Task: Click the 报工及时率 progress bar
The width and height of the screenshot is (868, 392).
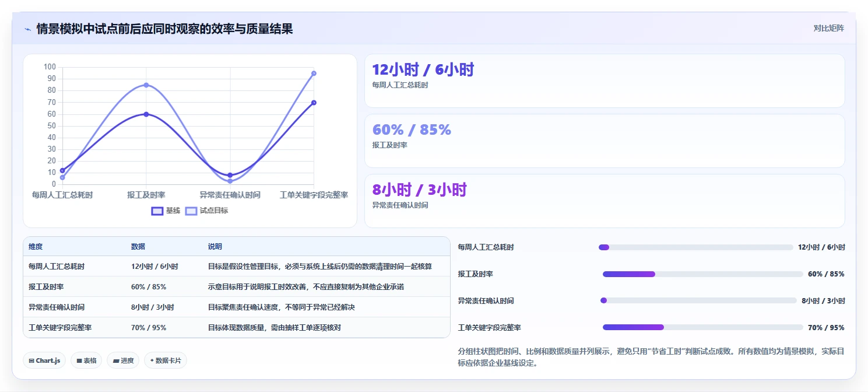Action: point(702,274)
